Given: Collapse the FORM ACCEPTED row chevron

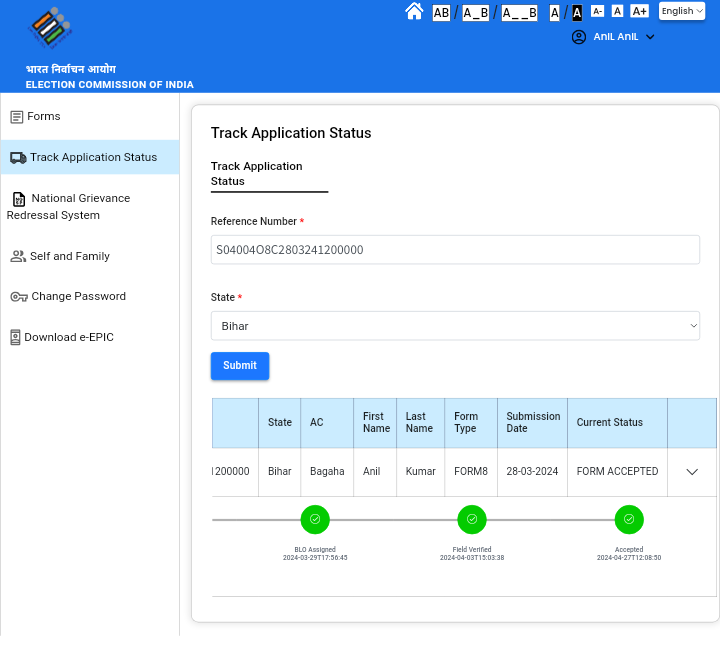Looking at the screenshot, I should click(x=692, y=472).
